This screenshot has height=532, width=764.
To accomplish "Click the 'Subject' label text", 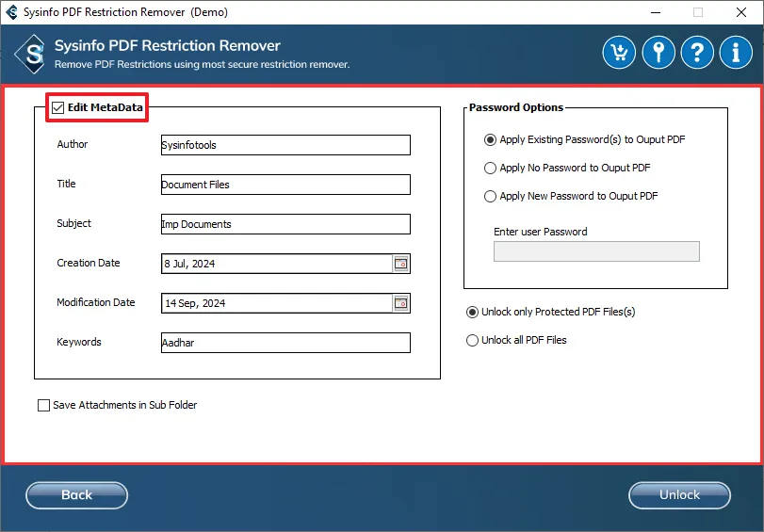I will tap(73, 223).
